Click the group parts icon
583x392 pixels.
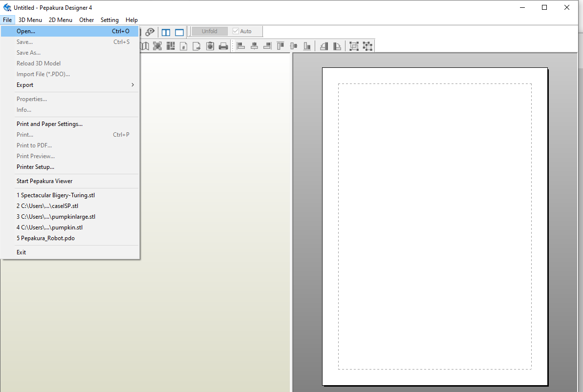coord(354,46)
